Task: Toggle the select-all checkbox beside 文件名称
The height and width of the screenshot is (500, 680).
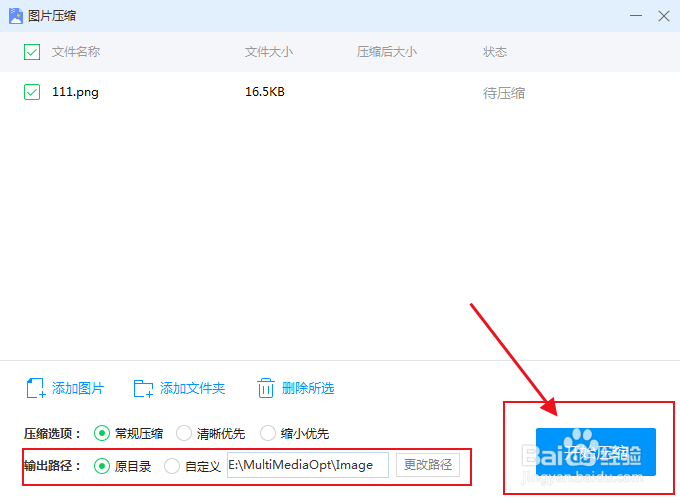Action: [x=32, y=52]
